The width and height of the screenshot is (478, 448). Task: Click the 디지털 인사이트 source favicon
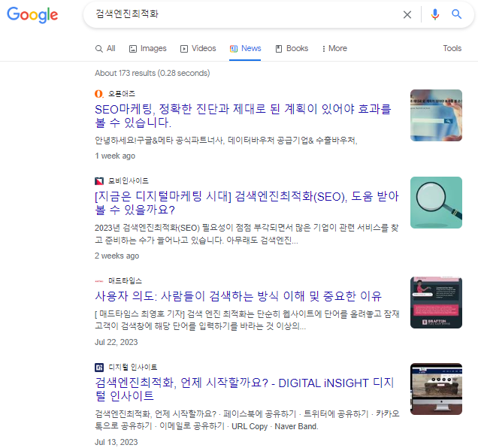pyautogui.click(x=99, y=367)
